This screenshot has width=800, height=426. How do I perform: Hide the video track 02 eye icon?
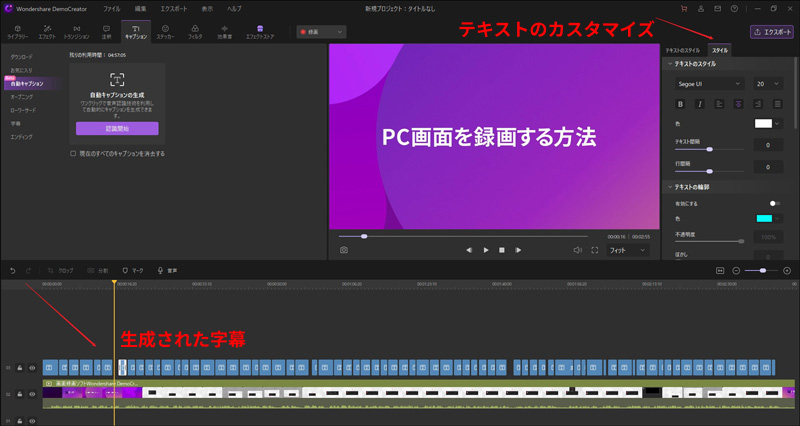(x=32, y=394)
